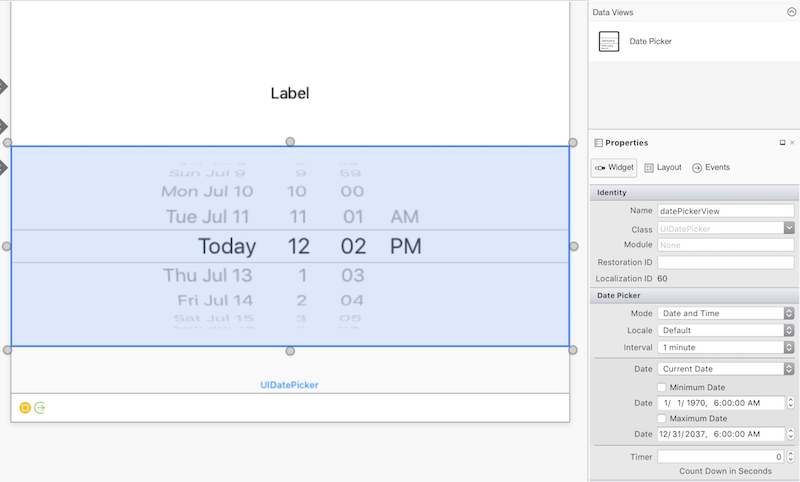The height and width of the screenshot is (482, 800).
Task: Close the Properties panel
Action: (792, 143)
